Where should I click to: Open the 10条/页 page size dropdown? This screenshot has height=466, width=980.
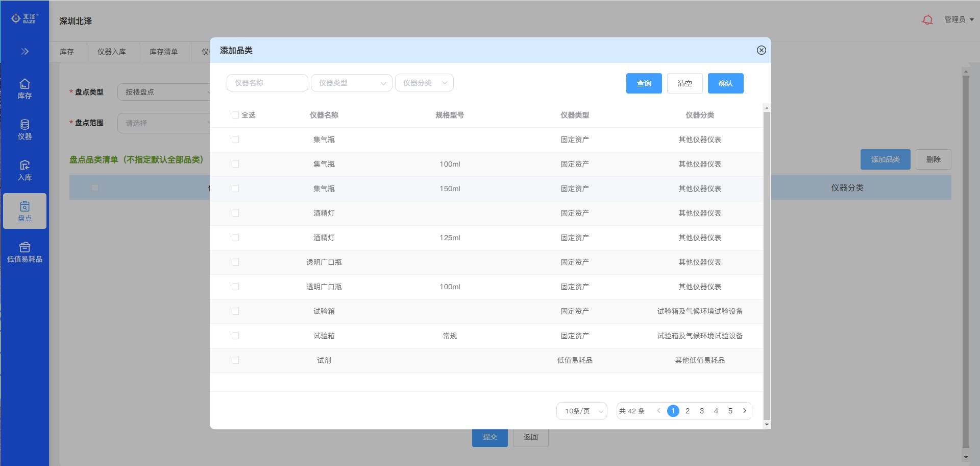pos(582,411)
